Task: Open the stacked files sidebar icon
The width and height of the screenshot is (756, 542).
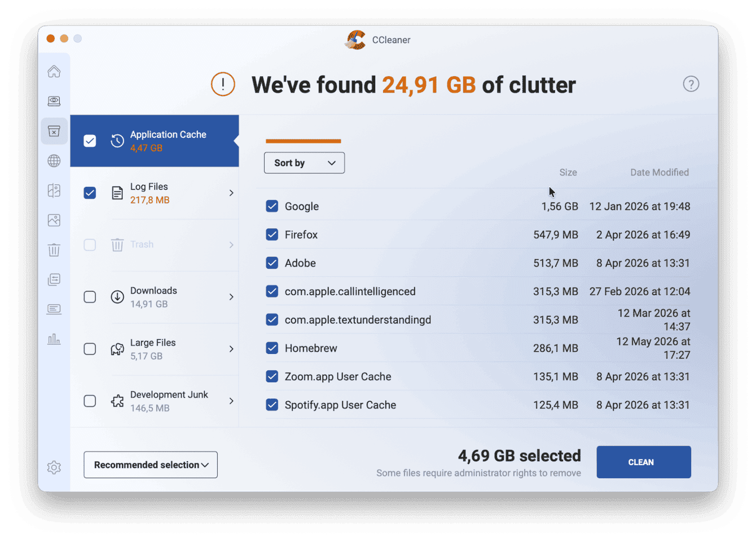Action: point(54,279)
